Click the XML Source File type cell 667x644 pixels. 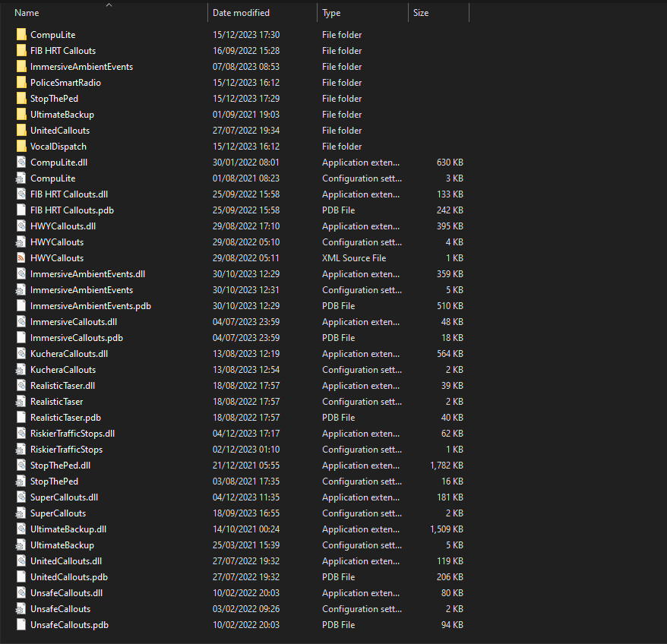(354, 257)
